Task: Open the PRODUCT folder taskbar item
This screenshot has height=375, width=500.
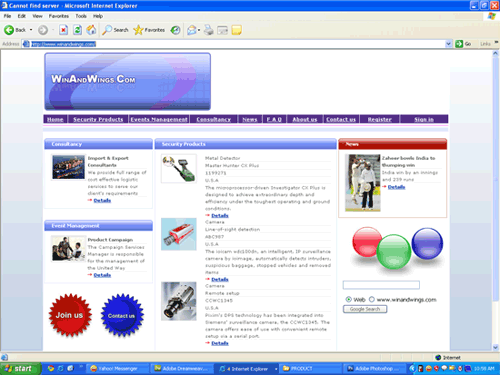Action: tap(310, 369)
